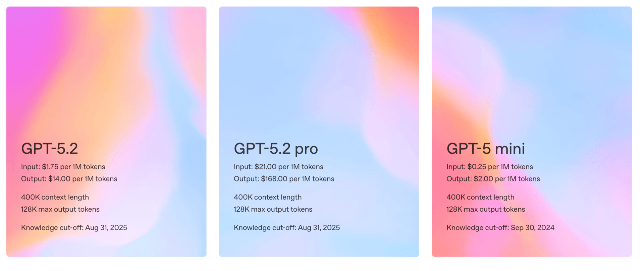Open the GPT-5 mini model card
The width and height of the screenshot is (644, 271).
point(532,131)
